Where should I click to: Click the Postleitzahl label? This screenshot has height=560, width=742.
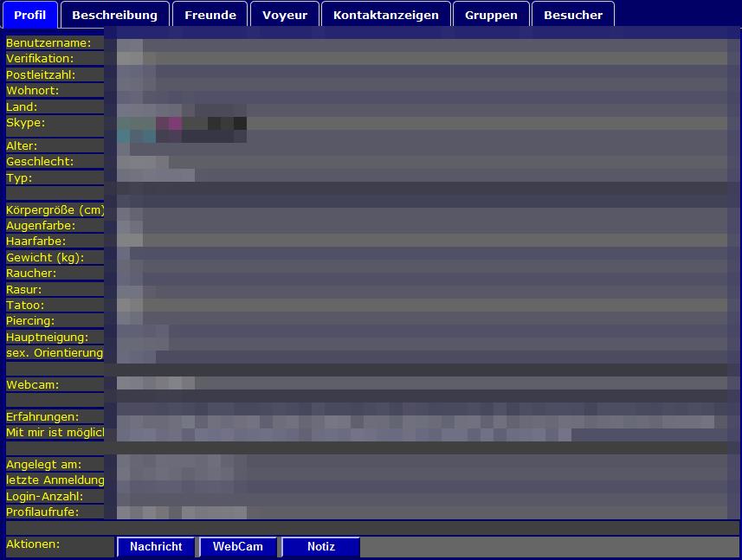coord(41,74)
